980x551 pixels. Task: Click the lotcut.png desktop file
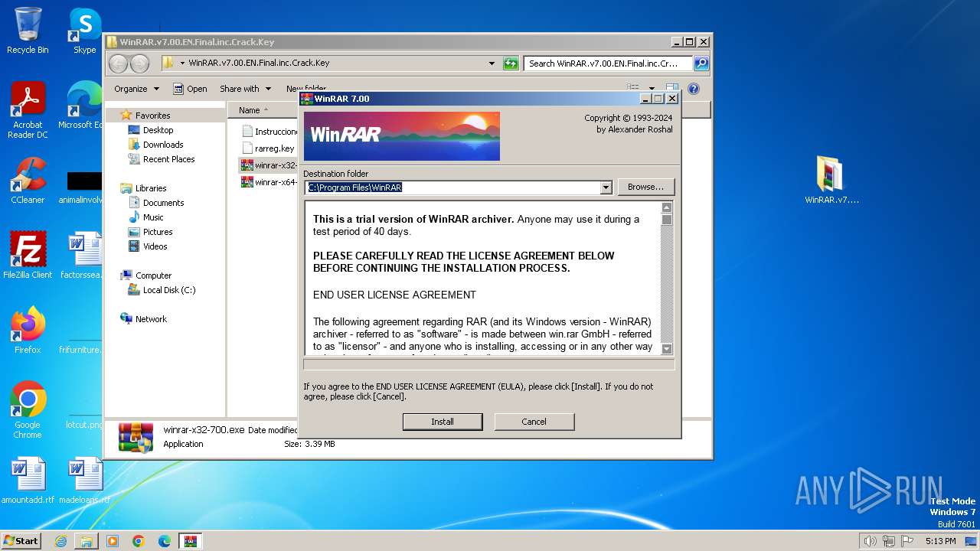pyautogui.click(x=84, y=425)
